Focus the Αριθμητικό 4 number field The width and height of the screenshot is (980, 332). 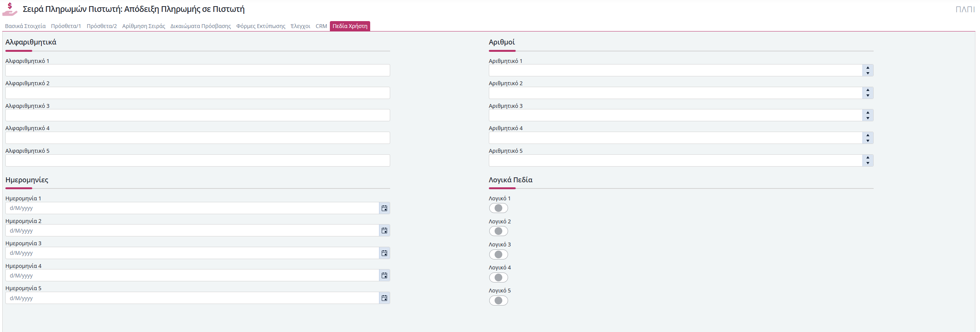[x=675, y=138]
